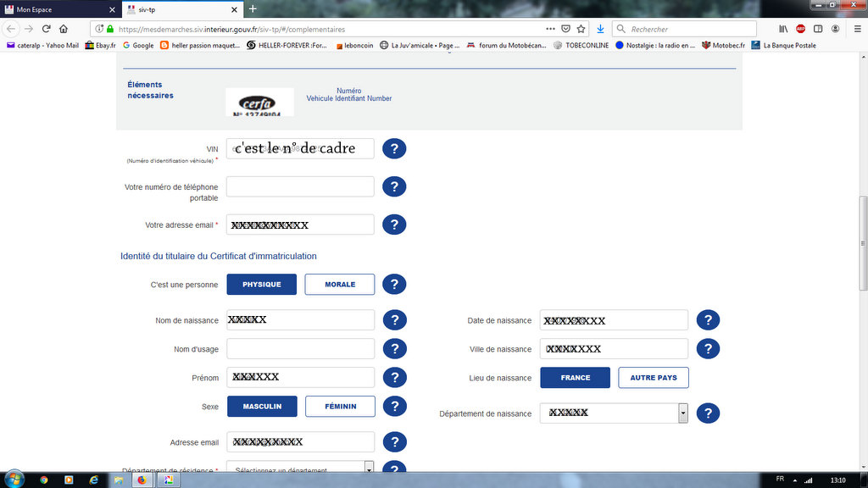
Task: Show help for mobile phone number field
Action: coord(394,186)
